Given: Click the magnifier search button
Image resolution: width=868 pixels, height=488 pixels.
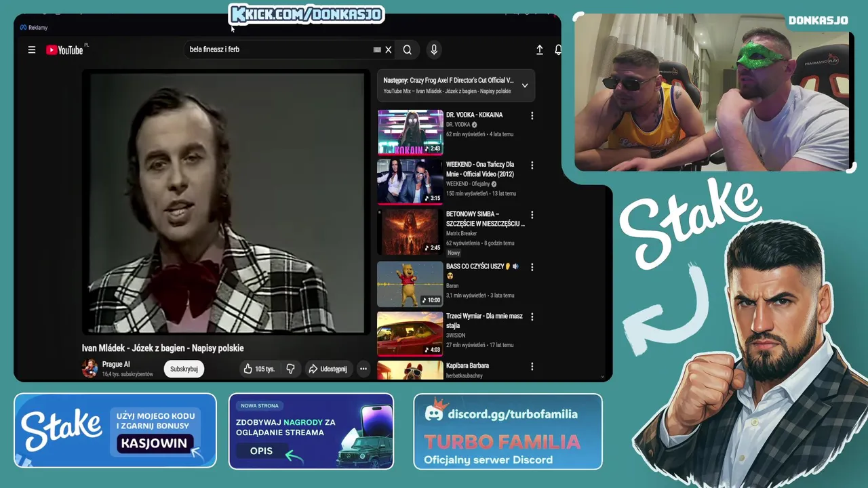Looking at the screenshot, I should click(408, 49).
